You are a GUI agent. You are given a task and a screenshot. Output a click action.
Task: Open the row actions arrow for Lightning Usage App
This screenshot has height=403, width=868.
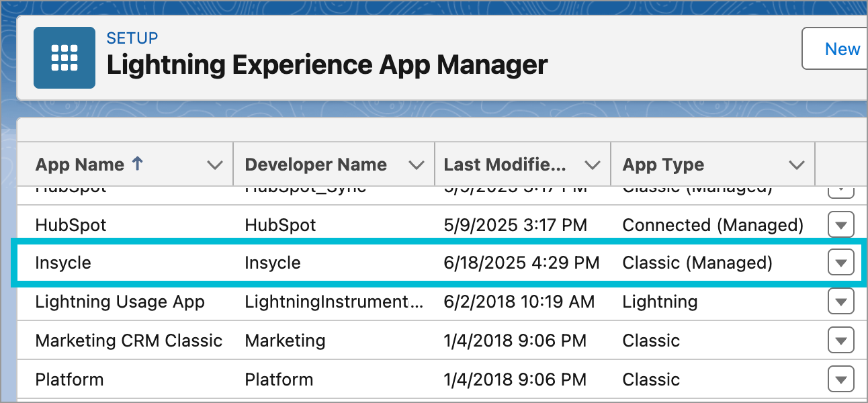(x=841, y=301)
